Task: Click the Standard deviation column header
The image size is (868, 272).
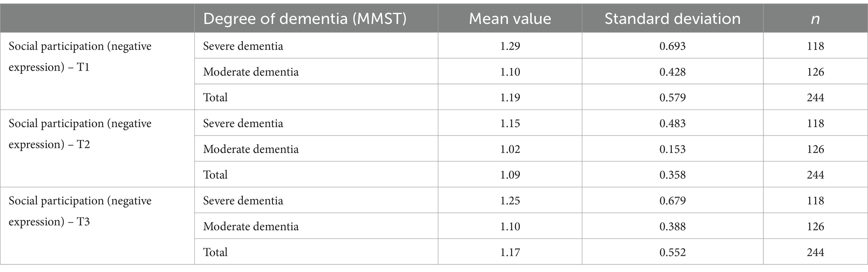Action: click(672, 19)
